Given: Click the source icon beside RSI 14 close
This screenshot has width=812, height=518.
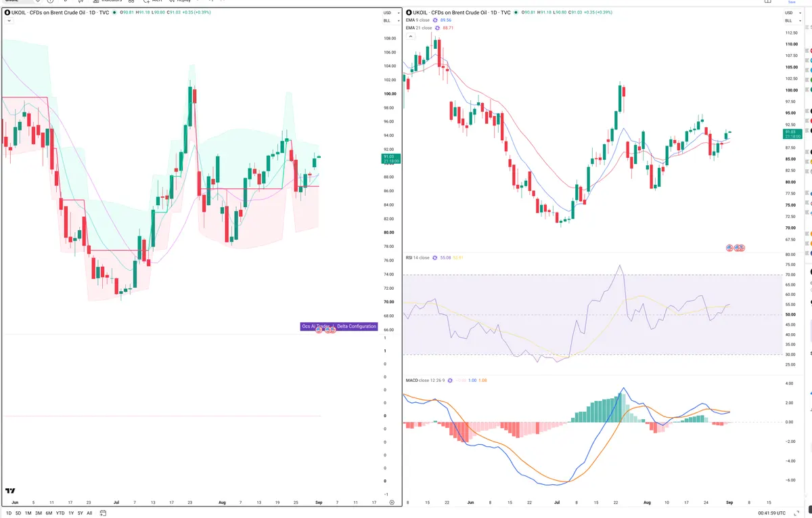Looking at the screenshot, I should [x=434, y=258].
